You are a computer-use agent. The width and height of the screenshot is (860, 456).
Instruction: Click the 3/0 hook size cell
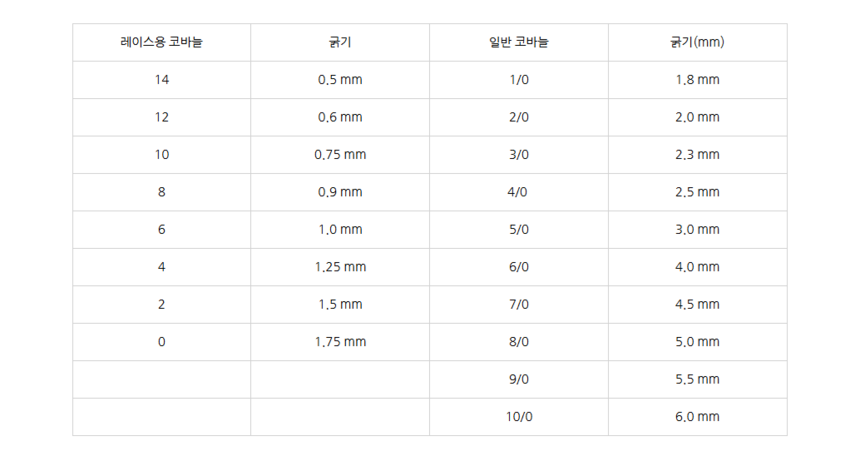tap(519, 155)
